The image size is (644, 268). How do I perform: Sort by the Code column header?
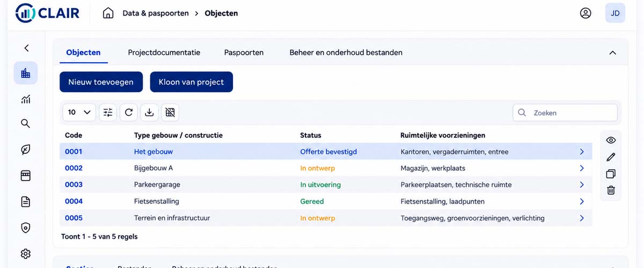pos(74,136)
